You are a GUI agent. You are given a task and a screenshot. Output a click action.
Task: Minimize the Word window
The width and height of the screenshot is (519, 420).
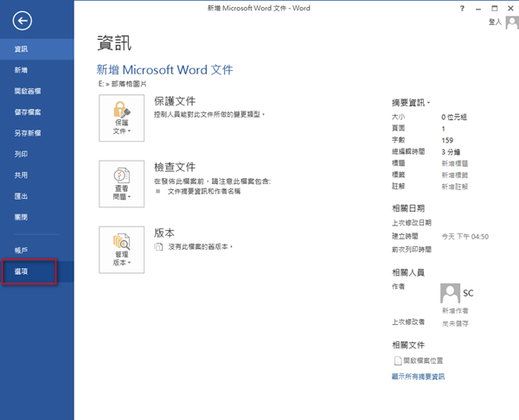click(478, 9)
